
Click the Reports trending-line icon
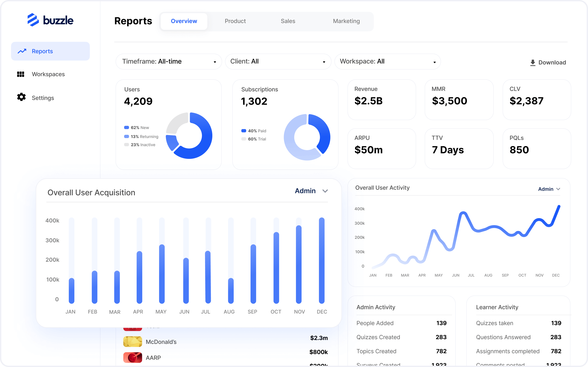tap(22, 51)
